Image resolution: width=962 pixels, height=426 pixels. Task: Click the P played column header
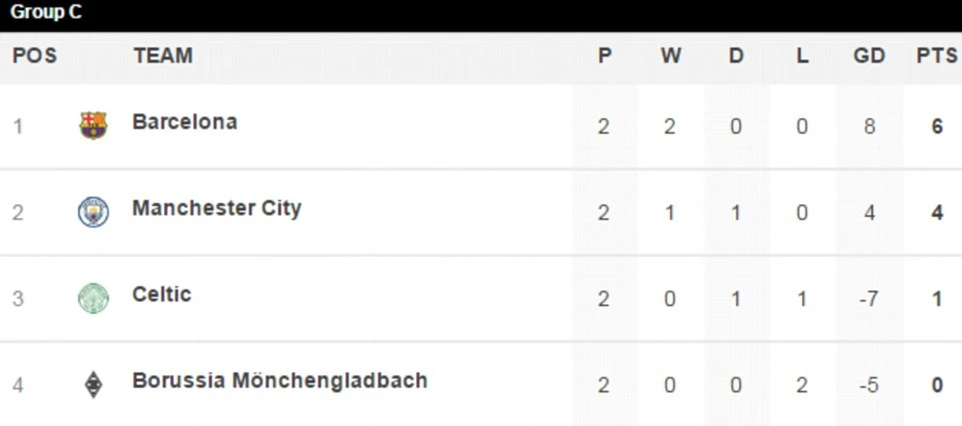604,56
